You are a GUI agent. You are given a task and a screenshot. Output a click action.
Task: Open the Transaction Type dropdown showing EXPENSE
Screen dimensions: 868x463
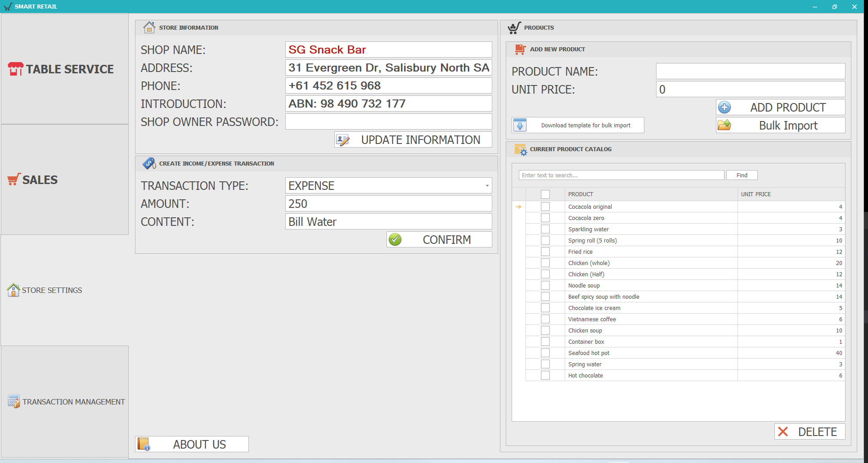click(487, 185)
